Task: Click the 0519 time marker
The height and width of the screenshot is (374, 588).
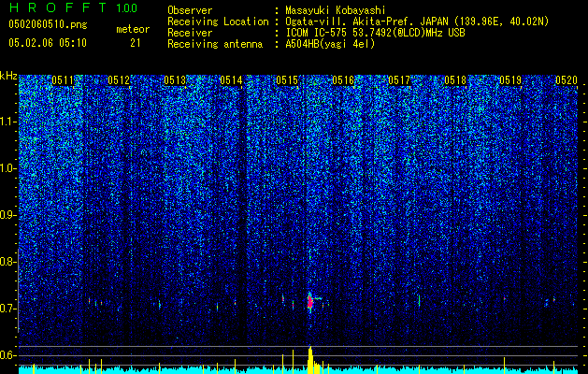Action: click(x=510, y=80)
